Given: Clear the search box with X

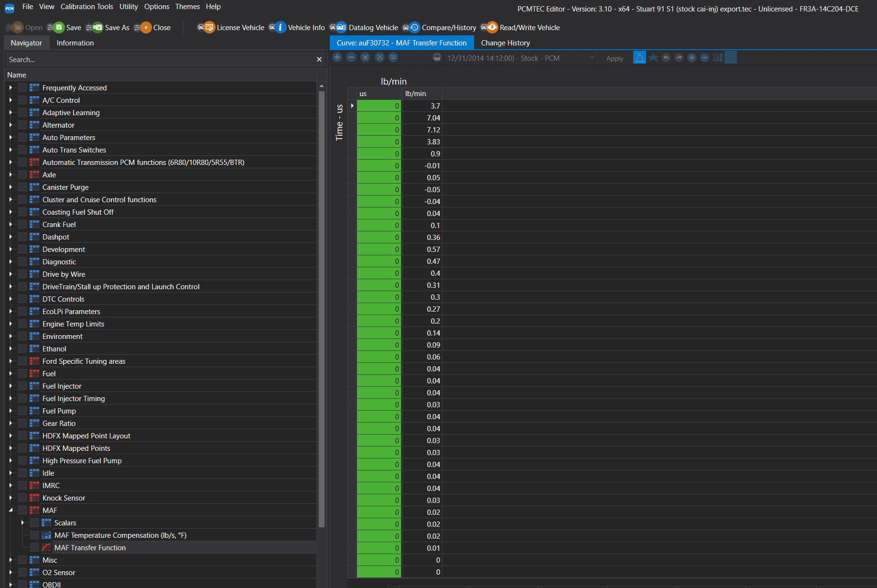Looking at the screenshot, I should tap(319, 59).
